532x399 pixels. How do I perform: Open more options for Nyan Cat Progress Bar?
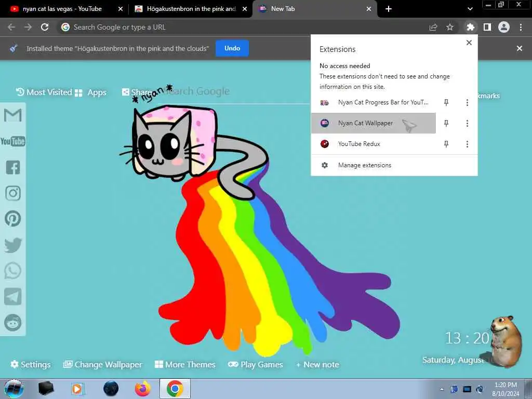[x=467, y=102]
